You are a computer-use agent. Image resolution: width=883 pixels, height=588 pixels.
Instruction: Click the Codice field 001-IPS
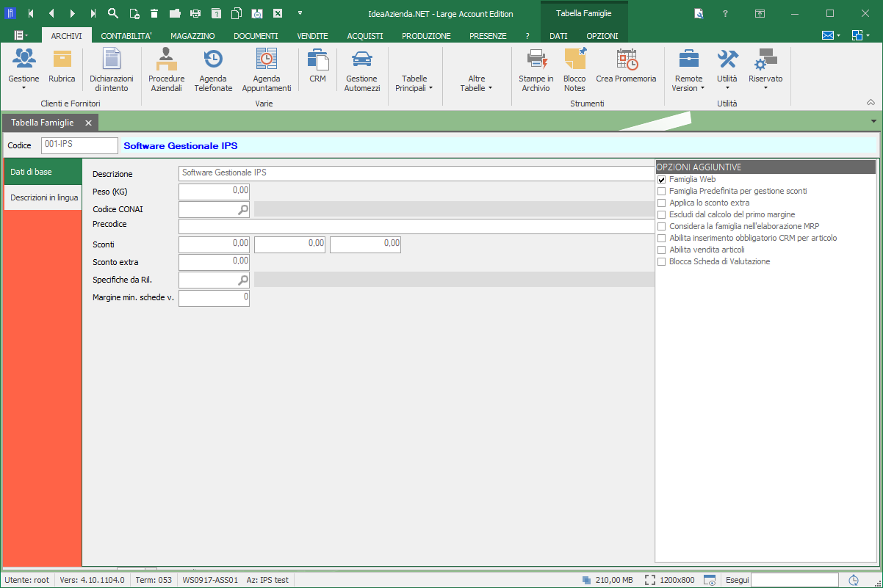click(x=79, y=145)
